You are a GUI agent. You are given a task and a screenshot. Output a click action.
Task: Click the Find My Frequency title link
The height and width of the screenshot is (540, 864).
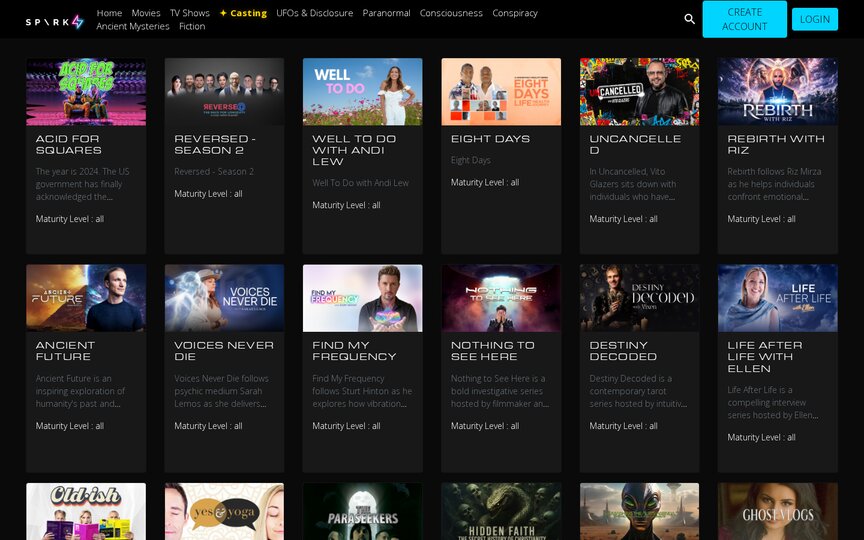pos(354,351)
